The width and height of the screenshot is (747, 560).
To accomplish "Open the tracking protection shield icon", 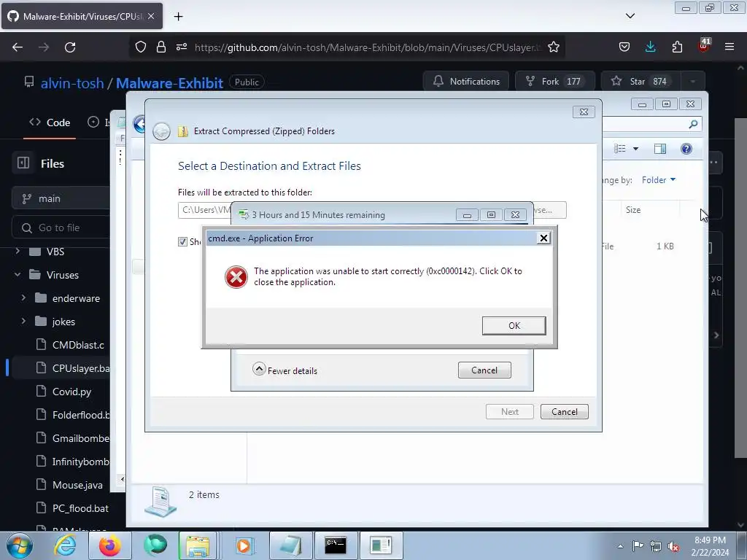I will click(141, 47).
